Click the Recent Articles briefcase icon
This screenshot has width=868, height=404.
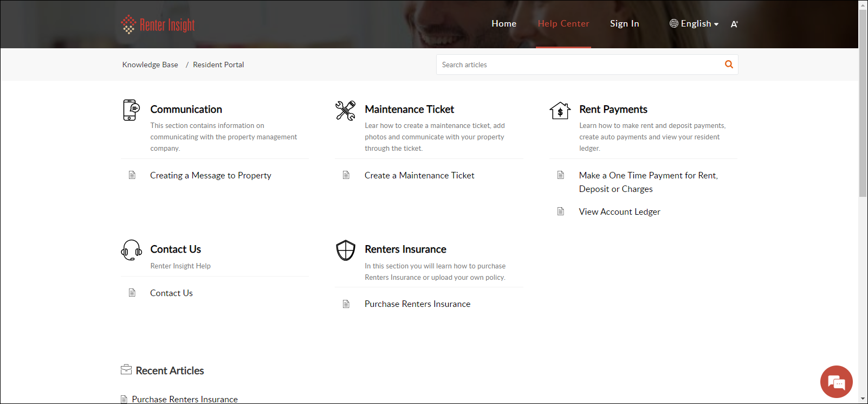coord(126,370)
